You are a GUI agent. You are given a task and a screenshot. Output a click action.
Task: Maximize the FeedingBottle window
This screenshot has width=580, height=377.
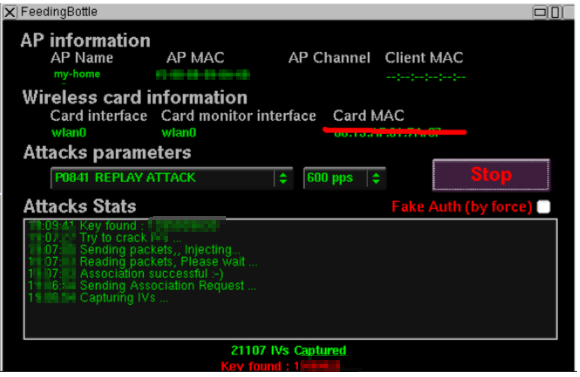555,12
